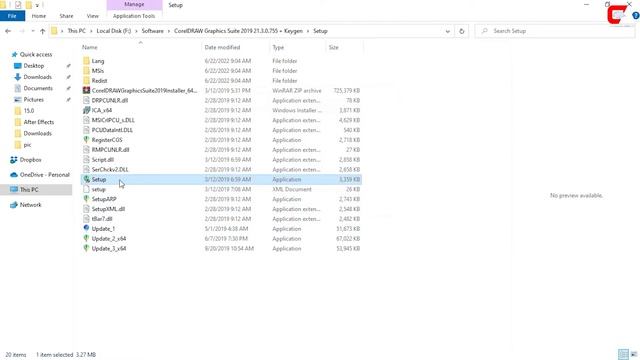Image resolution: width=640 pixels, height=360 pixels.
Task: Go up one folder level arrow
Action: click(42, 31)
